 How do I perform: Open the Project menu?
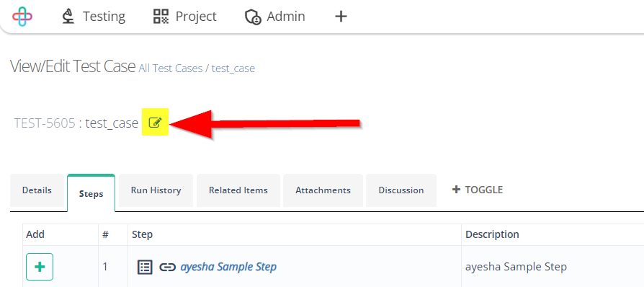[x=185, y=17]
